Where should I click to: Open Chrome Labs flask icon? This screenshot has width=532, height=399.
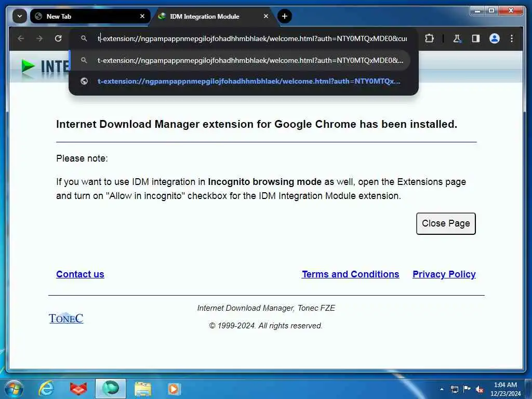click(x=457, y=38)
